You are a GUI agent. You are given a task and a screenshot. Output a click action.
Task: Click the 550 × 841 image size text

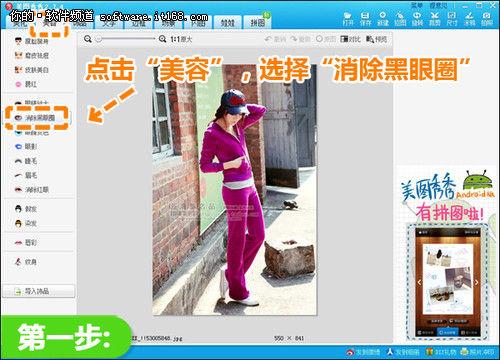pos(289,338)
